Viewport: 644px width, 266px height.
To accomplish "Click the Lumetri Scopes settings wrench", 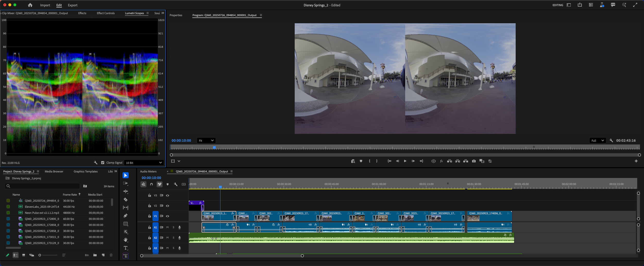I will (95, 163).
